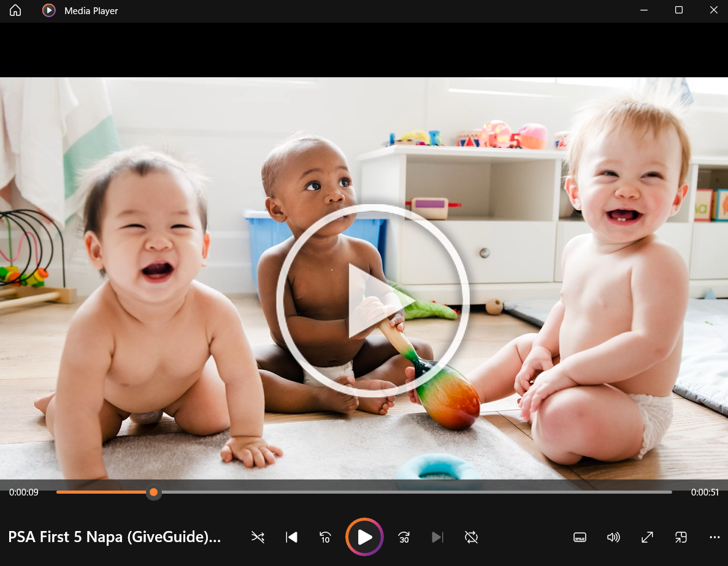Viewport: 728px width, 566px height.
Task: Close the Media Player window
Action: coord(714,10)
